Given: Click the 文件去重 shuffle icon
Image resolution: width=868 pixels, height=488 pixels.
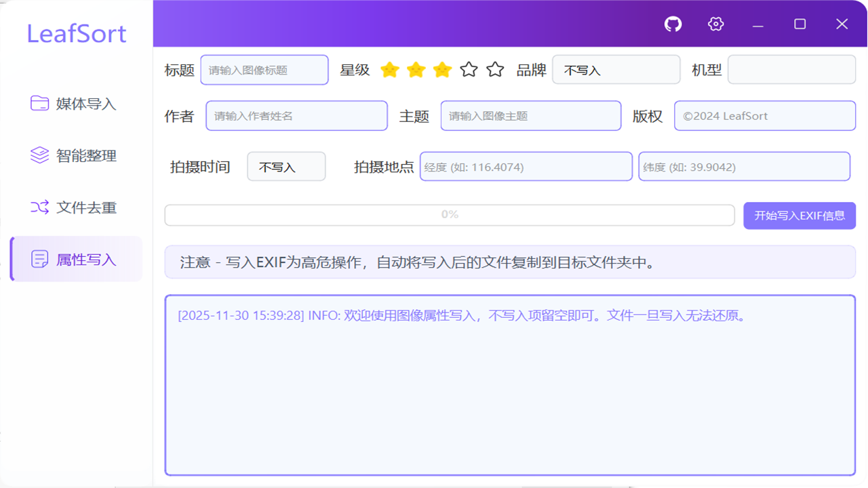Looking at the screenshot, I should point(39,207).
